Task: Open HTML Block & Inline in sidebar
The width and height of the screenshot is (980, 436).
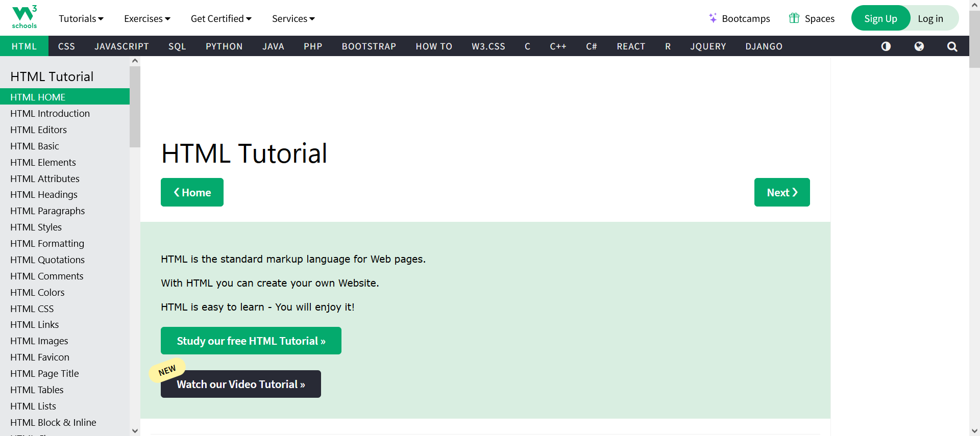Action: coord(65,422)
